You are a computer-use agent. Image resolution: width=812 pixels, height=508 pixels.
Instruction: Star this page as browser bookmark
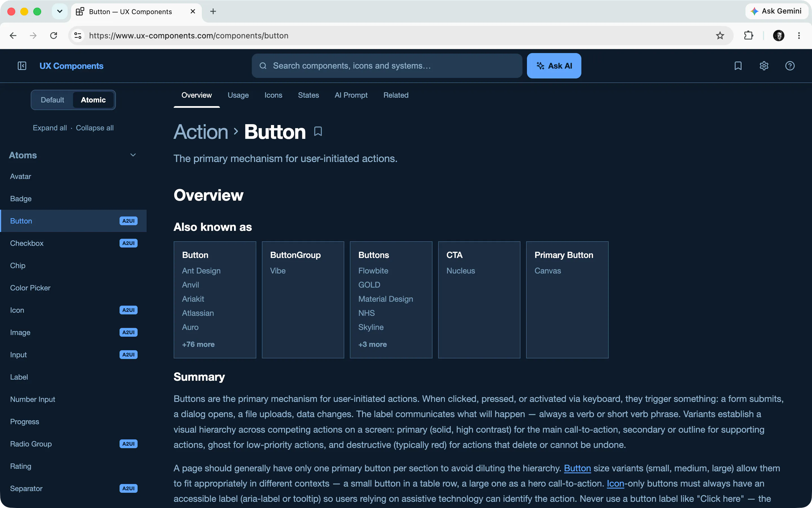(x=720, y=36)
